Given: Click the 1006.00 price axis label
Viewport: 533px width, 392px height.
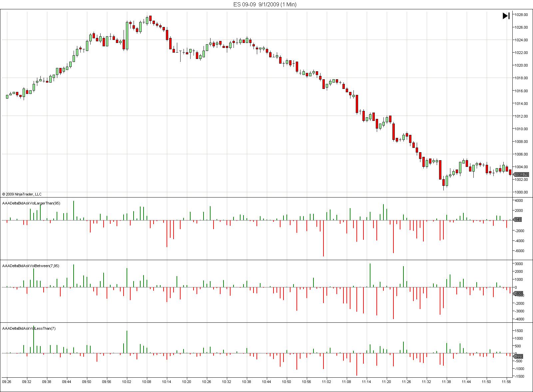Looking at the screenshot, I should 521,154.
